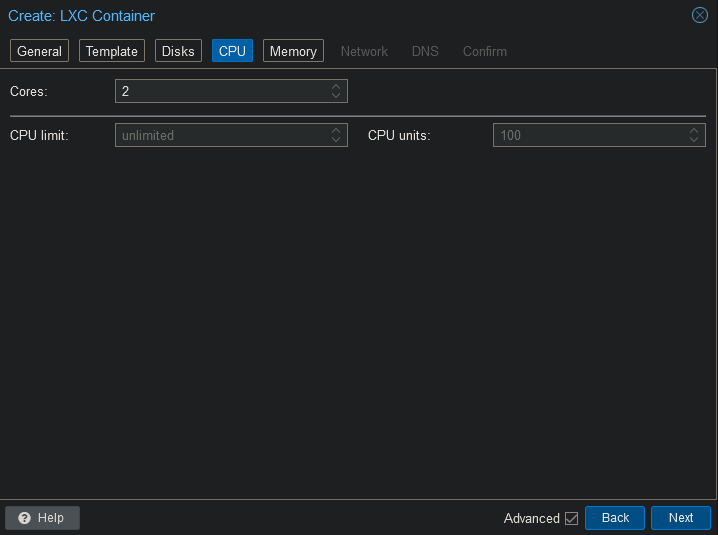718x535 pixels.
Task: Click the greyed-out Network tab
Action: click(x=364, y=51)
